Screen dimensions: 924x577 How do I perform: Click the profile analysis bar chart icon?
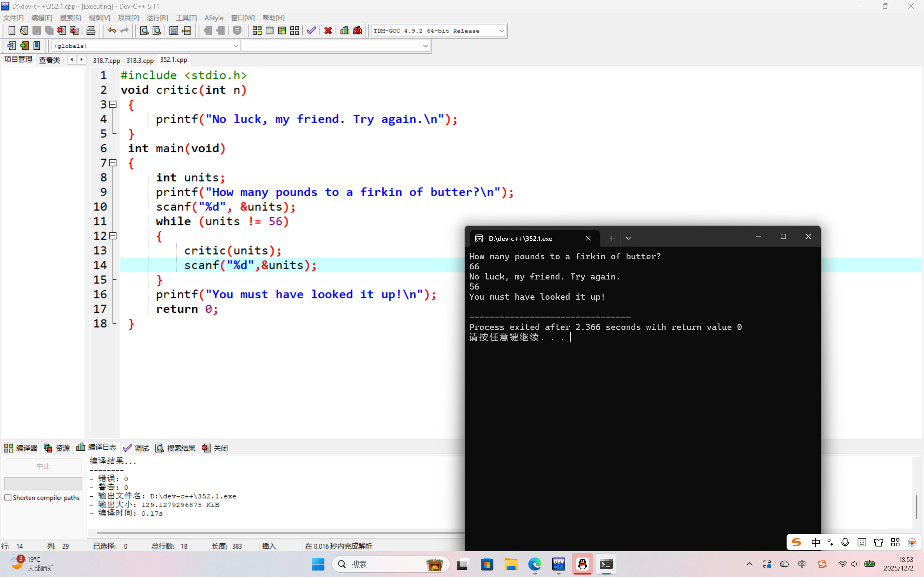[344, 31]
